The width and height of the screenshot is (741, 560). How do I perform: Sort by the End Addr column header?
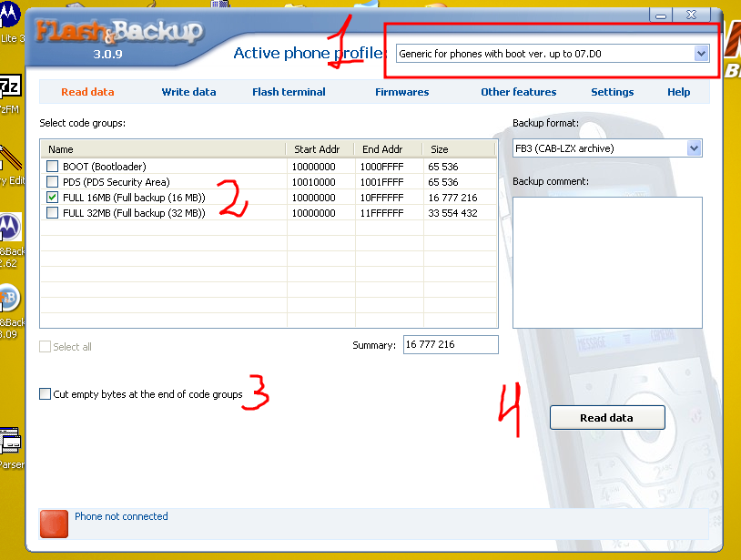point(388,149)
